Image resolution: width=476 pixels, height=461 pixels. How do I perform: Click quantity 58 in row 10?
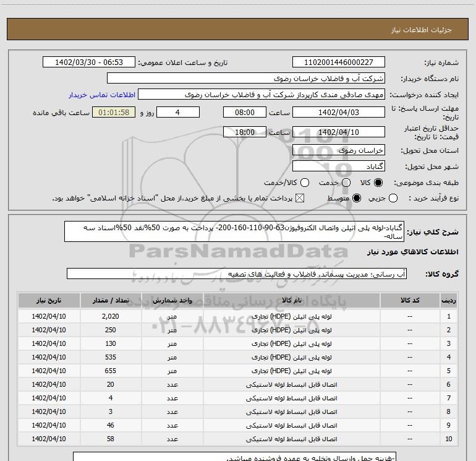tap(111, 439)
